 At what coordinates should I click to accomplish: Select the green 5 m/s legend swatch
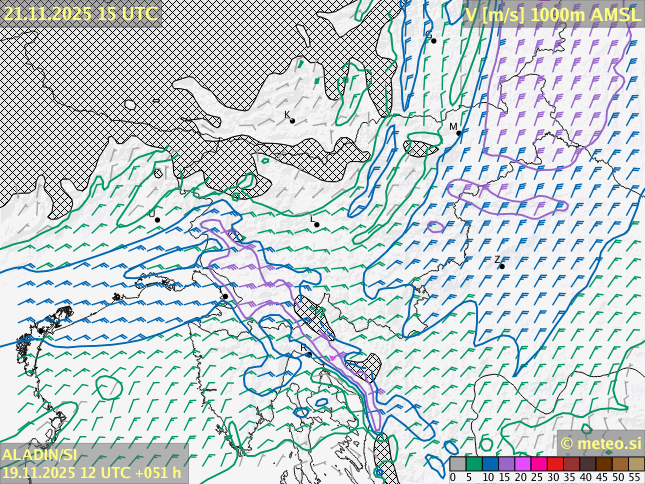click(x=473, y=464)
